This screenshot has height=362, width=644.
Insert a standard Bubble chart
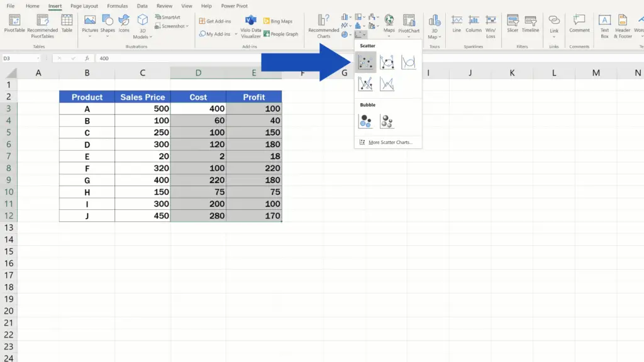click(x=366, y=121)
